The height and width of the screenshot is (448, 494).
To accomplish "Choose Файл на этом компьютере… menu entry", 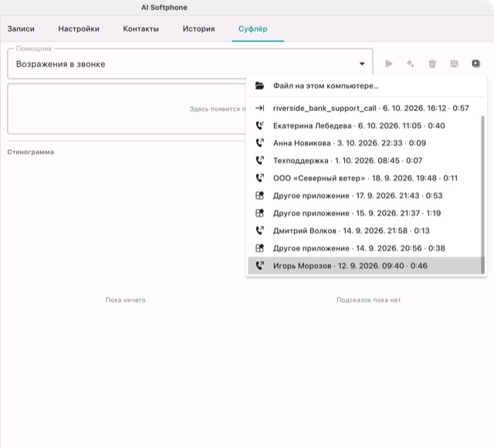I will point(366,86).
